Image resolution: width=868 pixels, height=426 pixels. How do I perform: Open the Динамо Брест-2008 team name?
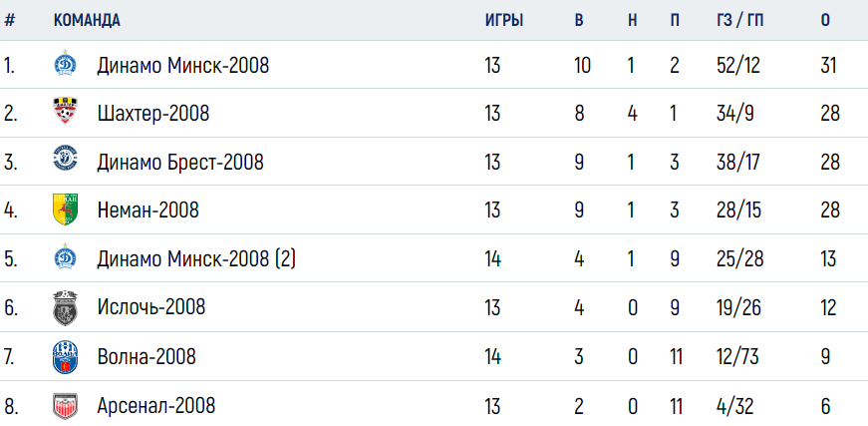coord(180,163)
